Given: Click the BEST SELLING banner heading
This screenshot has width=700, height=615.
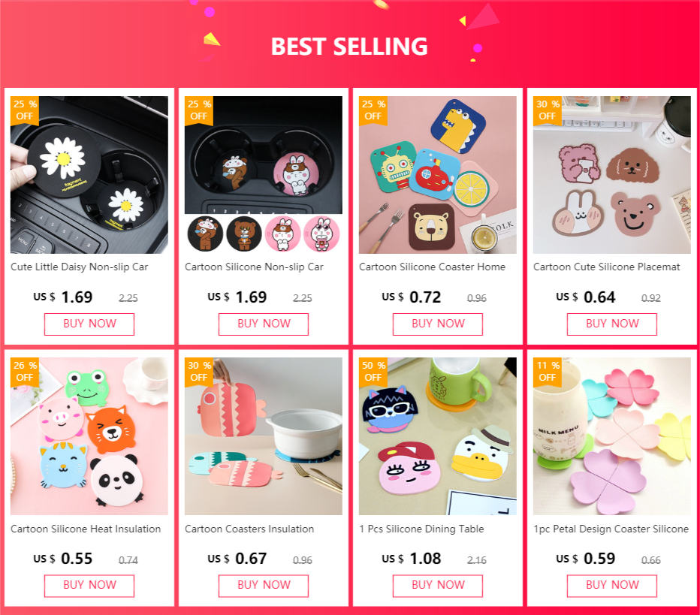Looking at the screenshot, I should click(349, 47).
